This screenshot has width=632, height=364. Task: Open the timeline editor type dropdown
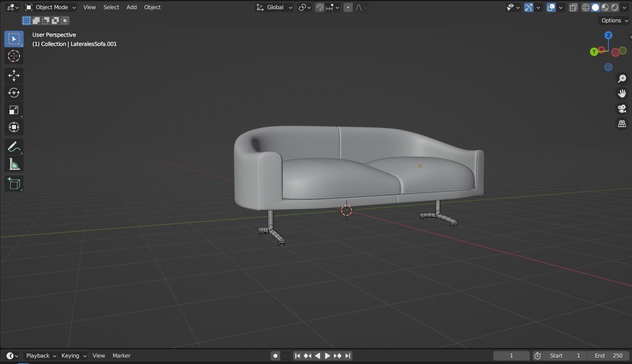tap(12, 356)
